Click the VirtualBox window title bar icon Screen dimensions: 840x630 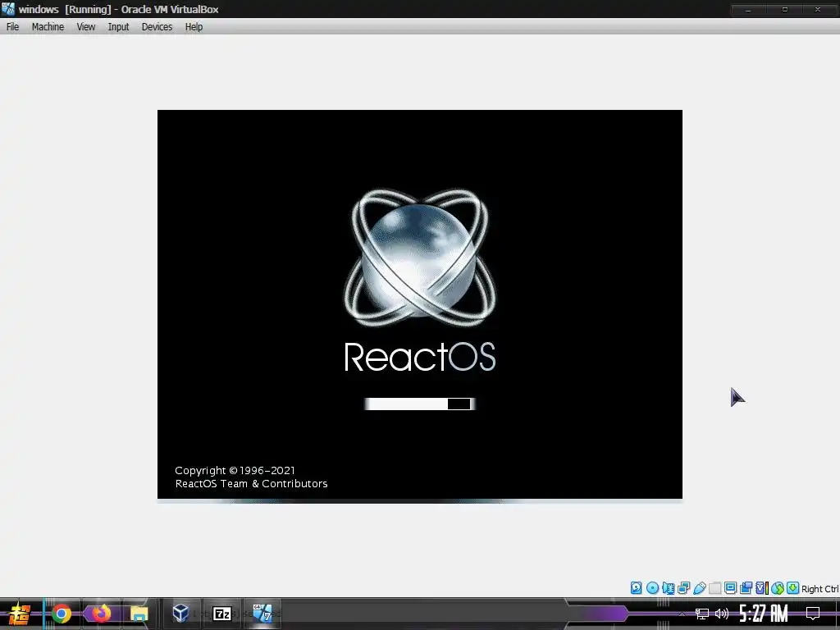[8, 9]
